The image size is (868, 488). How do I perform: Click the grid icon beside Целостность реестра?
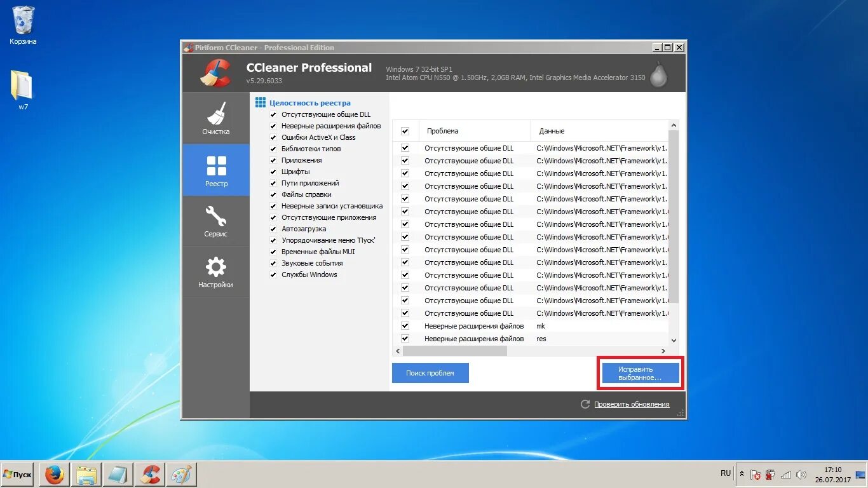pyautogui.click(x=260, y=102)
